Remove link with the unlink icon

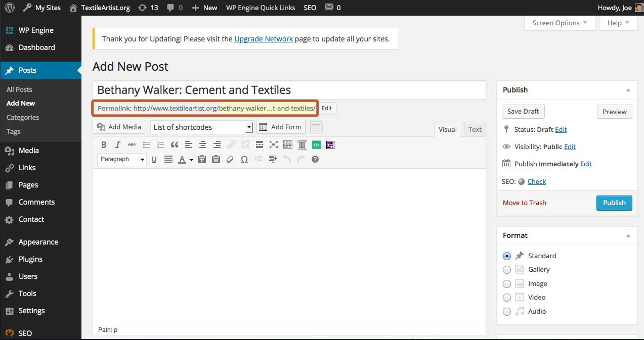click(x=245, y=145)
